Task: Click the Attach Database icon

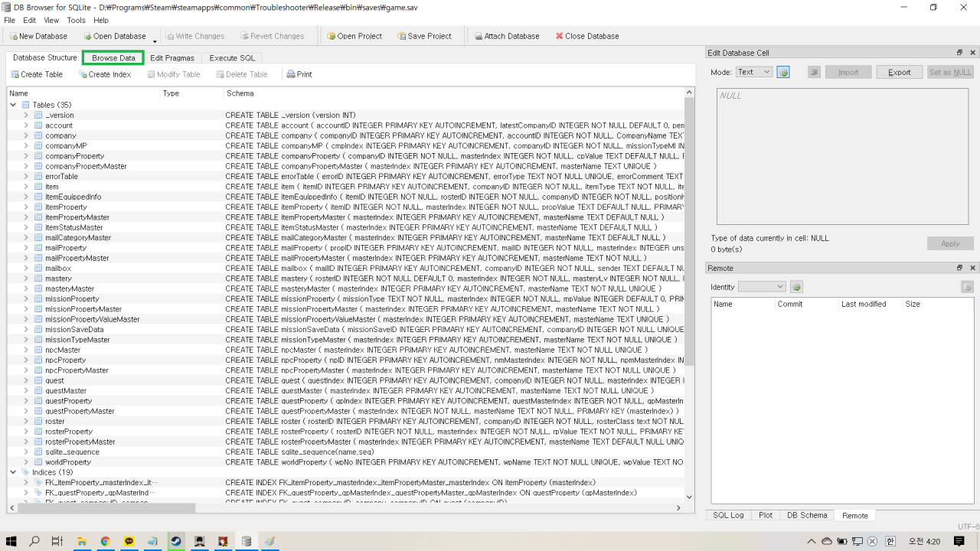Action: (x=479, y=36)
